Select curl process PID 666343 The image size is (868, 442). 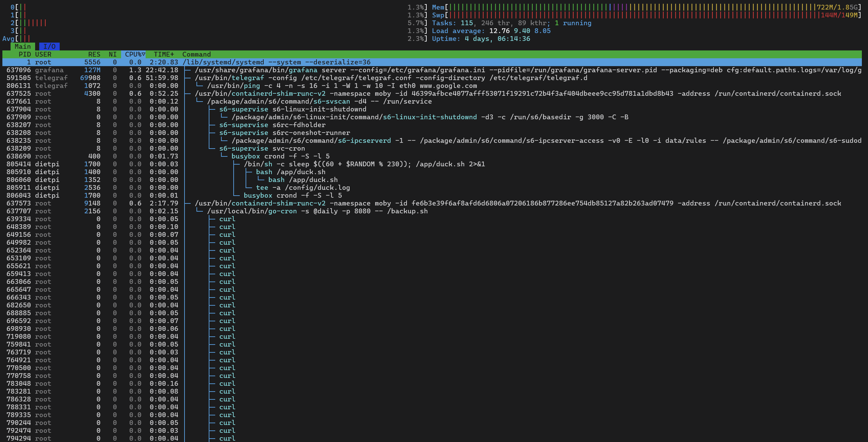pyautogui.click(x=432, y=297)
